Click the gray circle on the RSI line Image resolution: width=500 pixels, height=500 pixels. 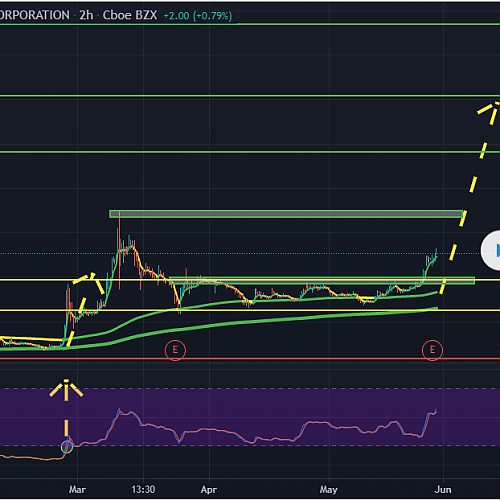click(x=67, y=447)
